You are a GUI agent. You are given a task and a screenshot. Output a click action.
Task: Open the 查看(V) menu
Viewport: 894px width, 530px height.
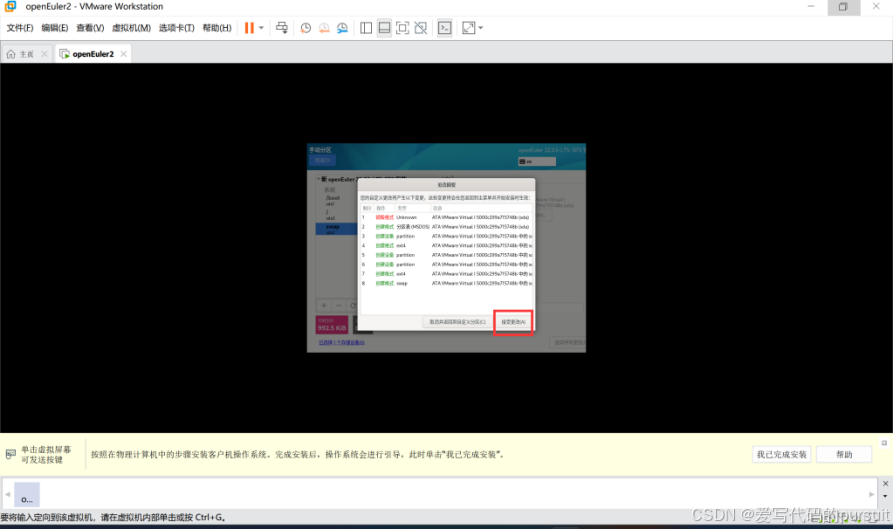point(90,28)
